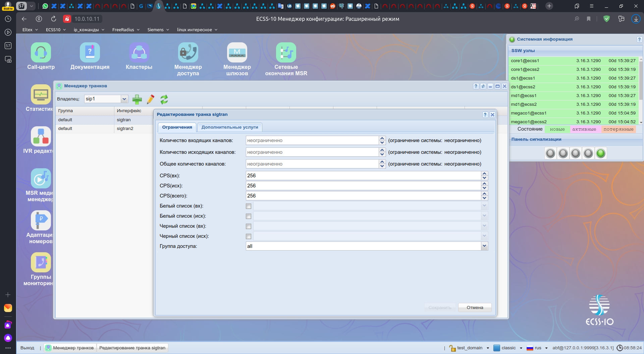Screen dimensions: 644x354
Task: Click the green signalization panel indicator
Action: (x=601, y=153)
